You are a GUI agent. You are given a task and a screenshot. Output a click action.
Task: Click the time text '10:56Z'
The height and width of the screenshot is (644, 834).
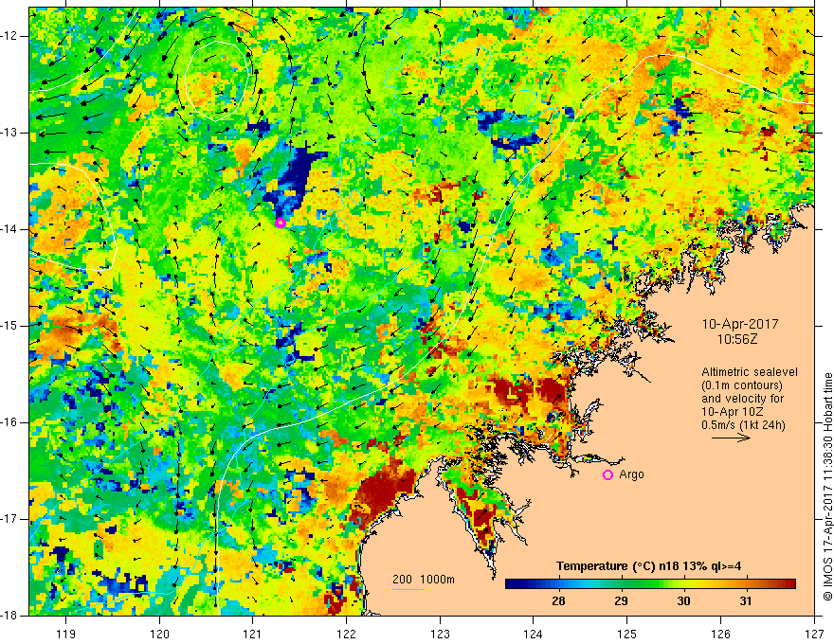(x=736, y=339)
